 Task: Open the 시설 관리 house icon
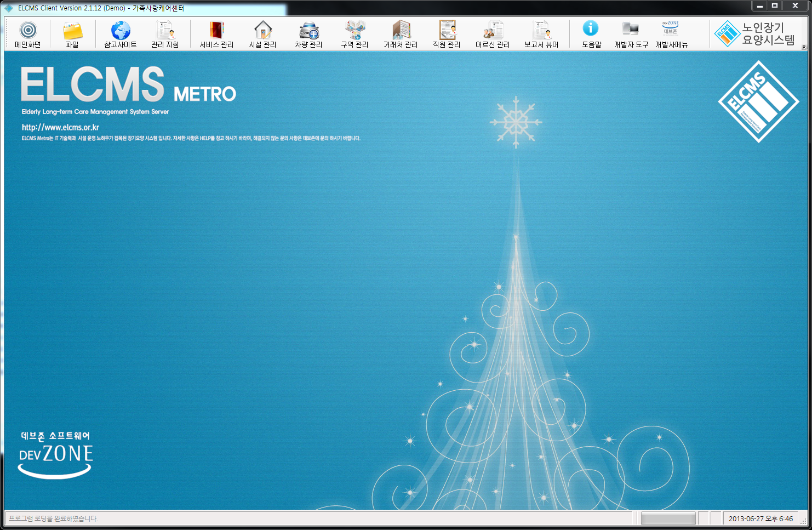(x=263, y=35)
